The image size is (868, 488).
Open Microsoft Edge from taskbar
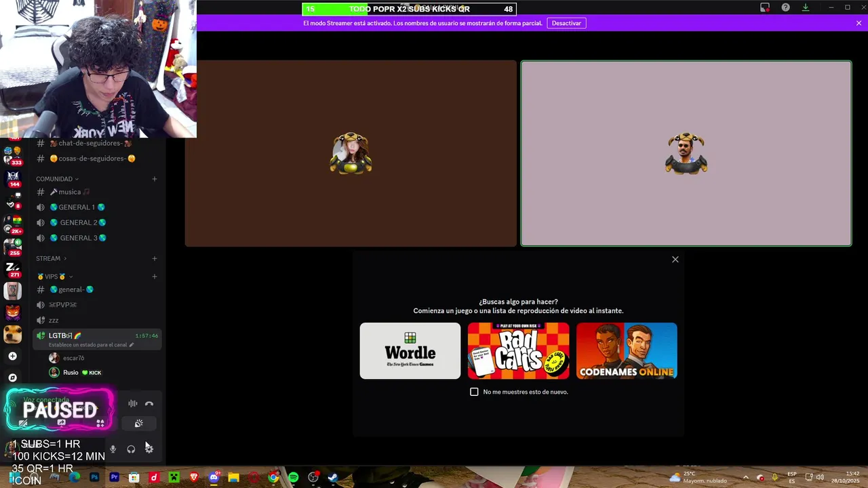74,478
